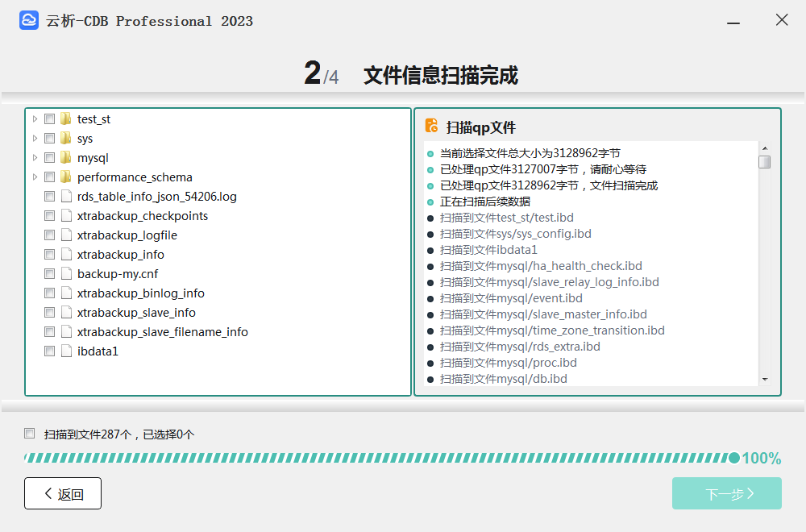Image resolution: width=806 pixels, height=532 pixels.
Task: Click the 扫描到文件287个，已选择0个 status text
Action: [x=119, y=434]
